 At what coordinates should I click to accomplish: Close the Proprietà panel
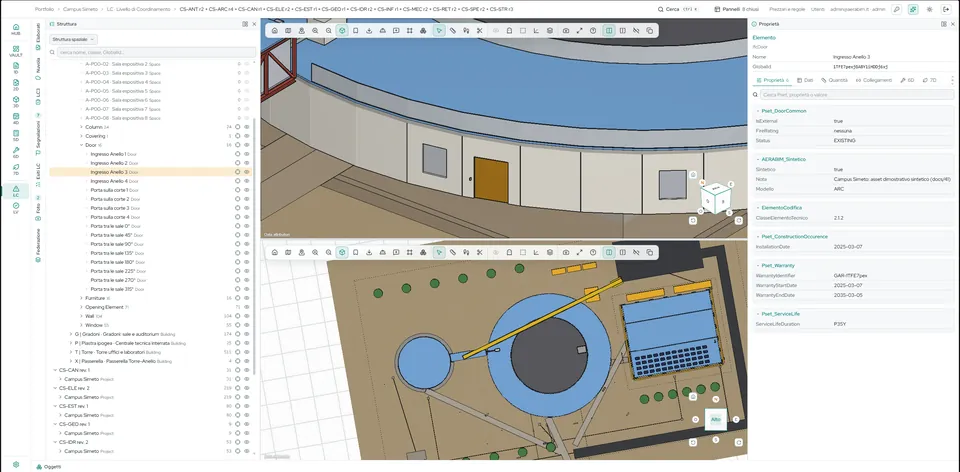coord(953,24)
